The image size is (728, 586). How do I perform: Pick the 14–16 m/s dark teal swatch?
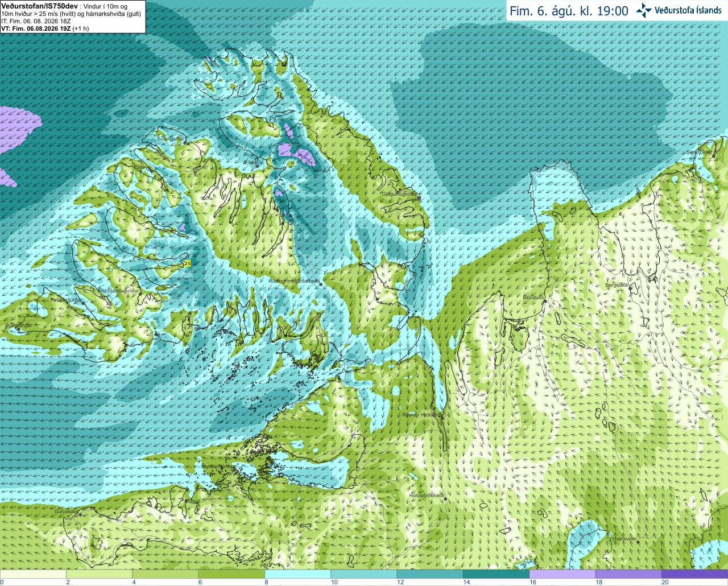coord(496,574)
